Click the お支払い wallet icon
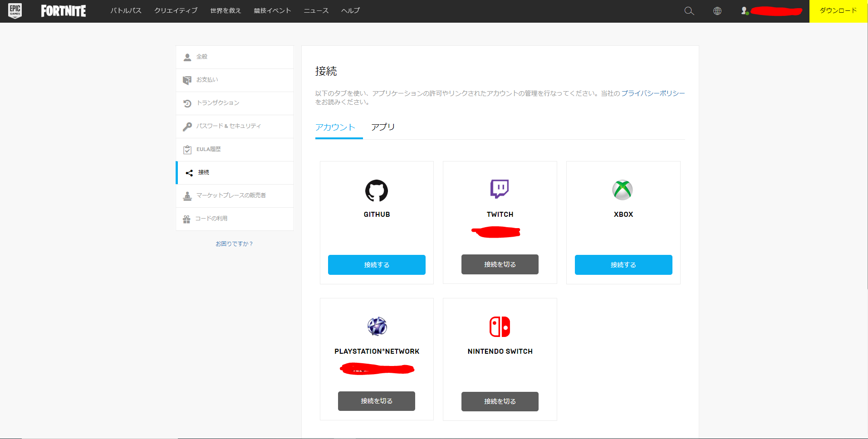 coord(187,80)
